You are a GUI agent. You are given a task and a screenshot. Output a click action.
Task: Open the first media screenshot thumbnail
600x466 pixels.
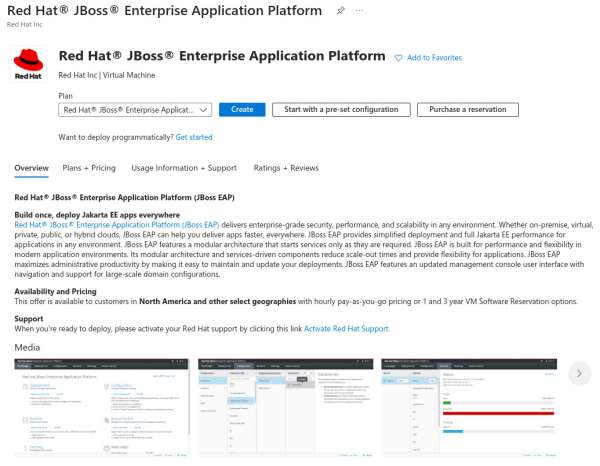101,404
